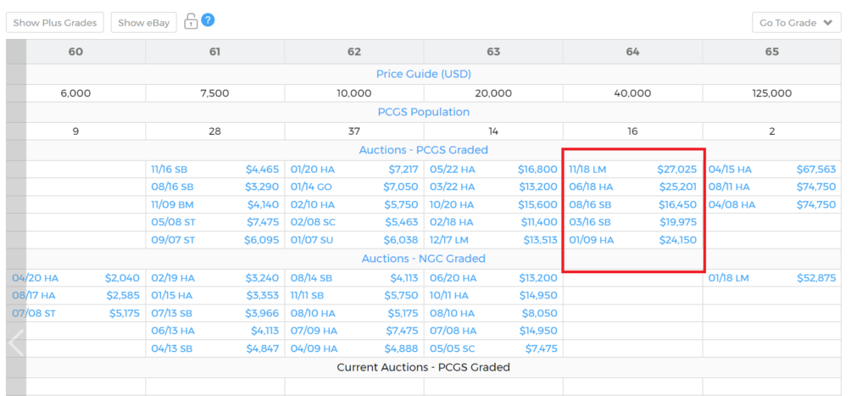Select the grade 60 column header

pos(75,52)
